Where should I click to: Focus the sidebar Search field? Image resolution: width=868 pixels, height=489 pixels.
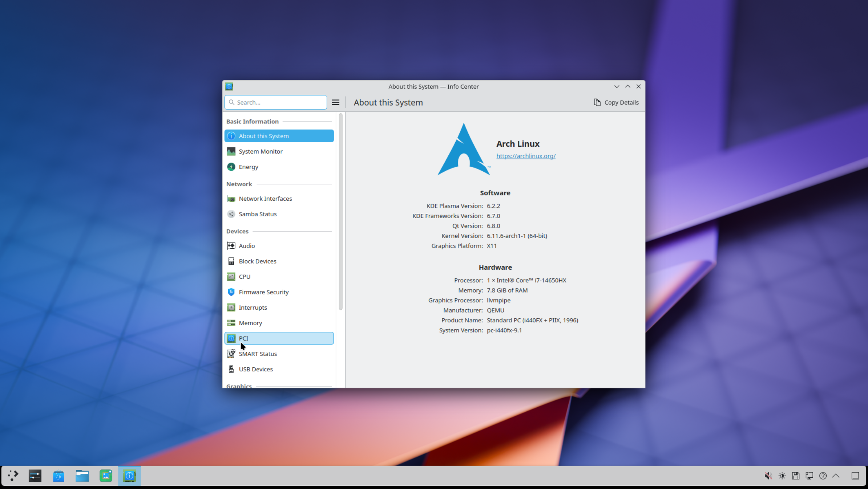pos(276,102)
